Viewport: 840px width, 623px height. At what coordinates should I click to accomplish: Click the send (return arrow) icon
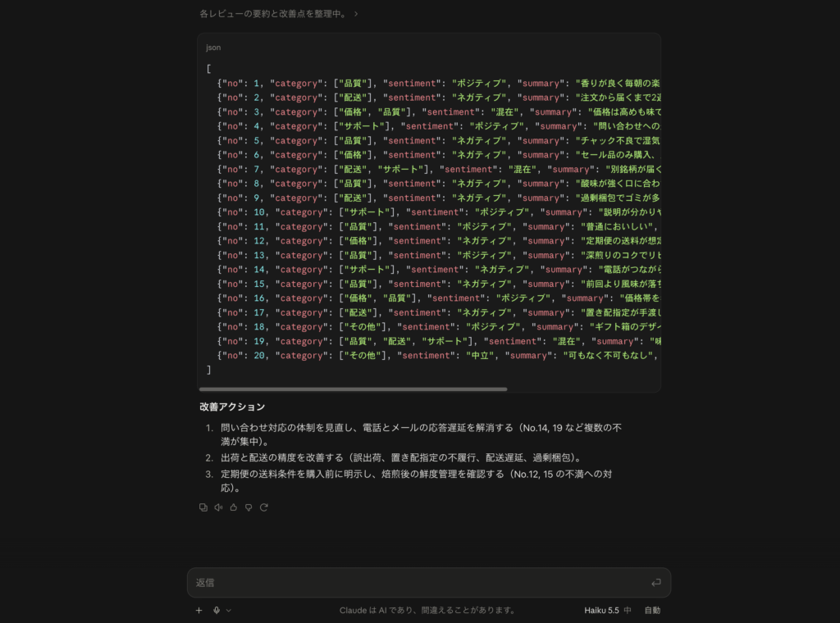click(655, 582)
